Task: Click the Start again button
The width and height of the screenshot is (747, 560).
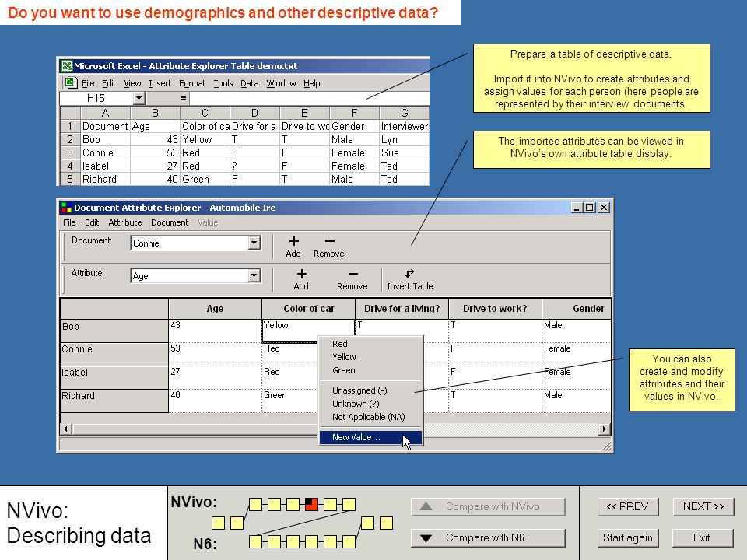Action: tap(627, 538)
